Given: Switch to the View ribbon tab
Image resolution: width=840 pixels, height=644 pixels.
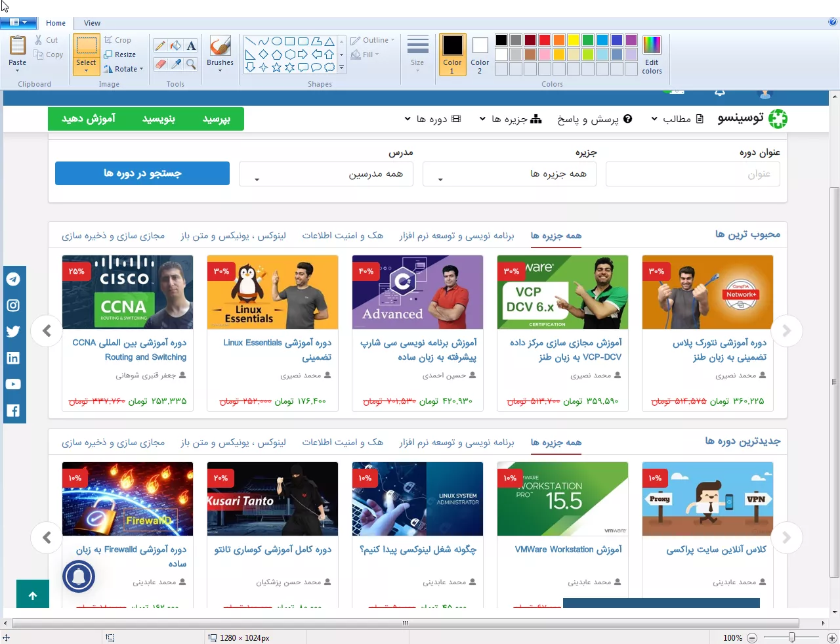Looking at the screenshot, I should click(x=93, y=23).
